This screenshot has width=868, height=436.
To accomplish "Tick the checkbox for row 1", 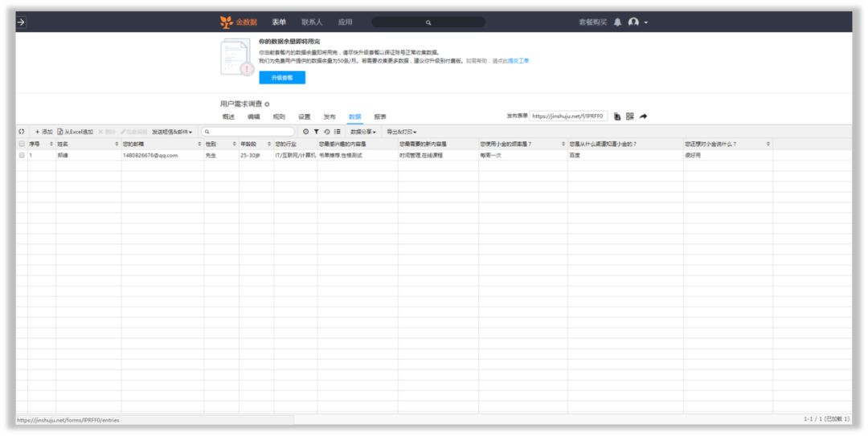I will tap(22, 156).
